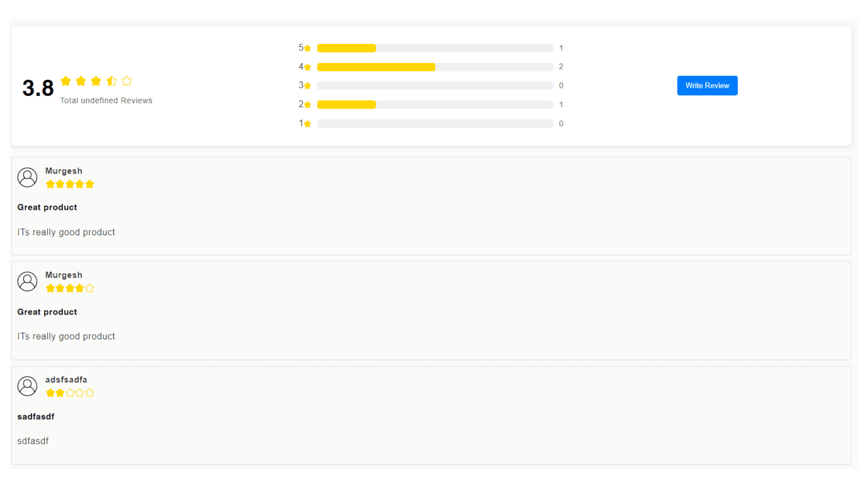Screen dimensions: 868x488
Task: Click the empty fifth star beside 3.8
Action: [x=127, y=81]
